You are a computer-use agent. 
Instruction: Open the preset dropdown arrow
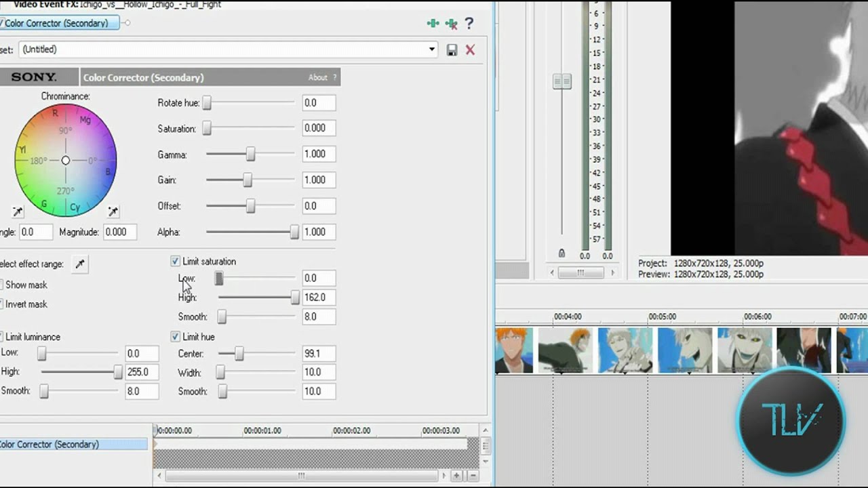point(432,49)
